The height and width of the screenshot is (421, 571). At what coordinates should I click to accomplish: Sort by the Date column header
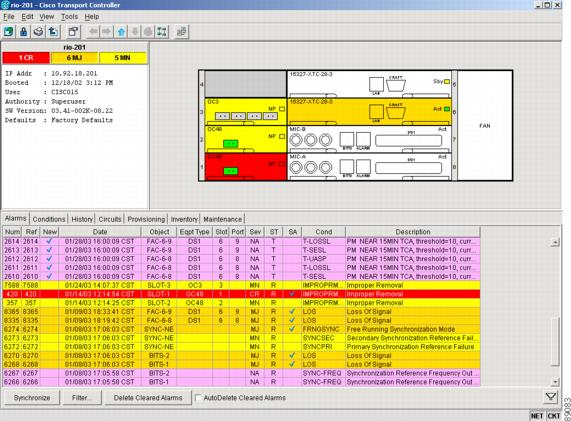click(x=100, y=232)
